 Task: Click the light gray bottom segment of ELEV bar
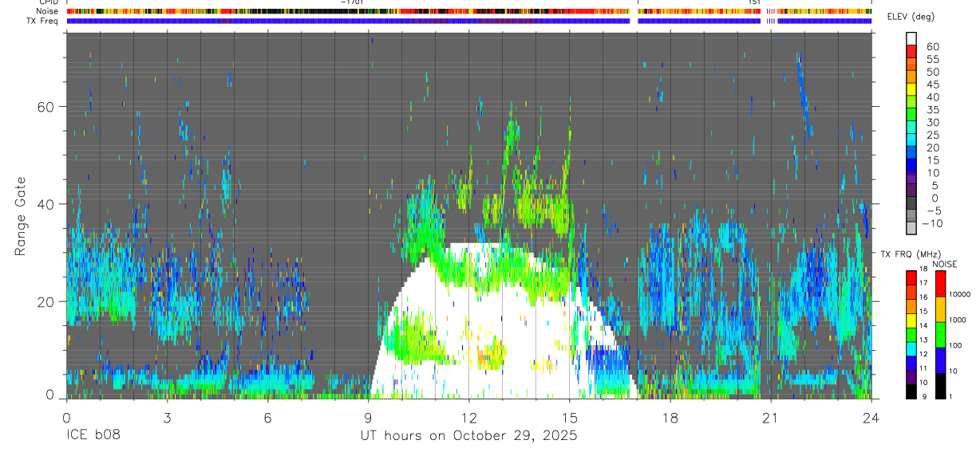pos(911,228)
